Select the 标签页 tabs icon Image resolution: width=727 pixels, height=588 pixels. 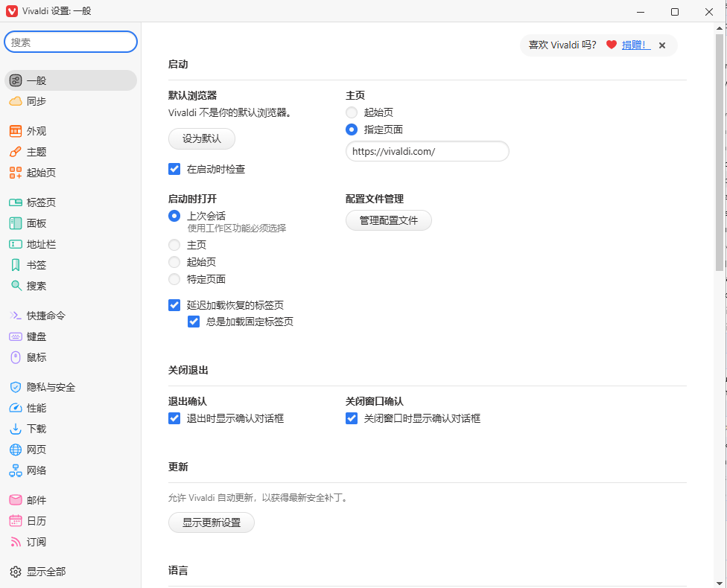click(16, 202)
